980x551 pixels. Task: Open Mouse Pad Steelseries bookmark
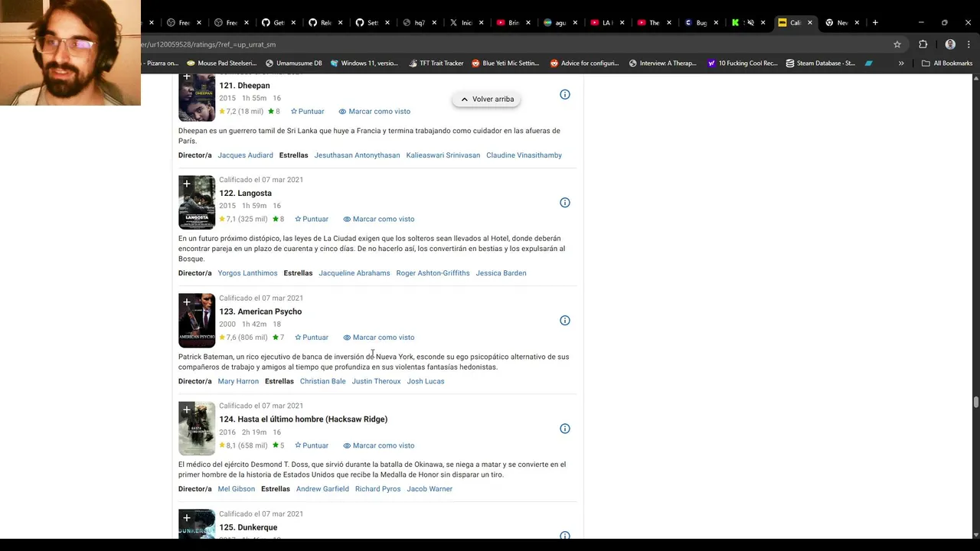[221, 64]
